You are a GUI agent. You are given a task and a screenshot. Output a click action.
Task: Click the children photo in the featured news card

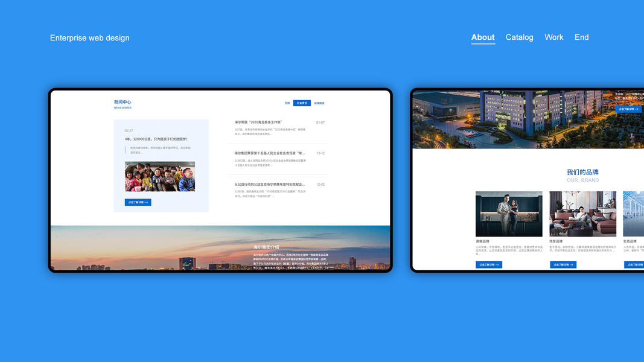160,177
